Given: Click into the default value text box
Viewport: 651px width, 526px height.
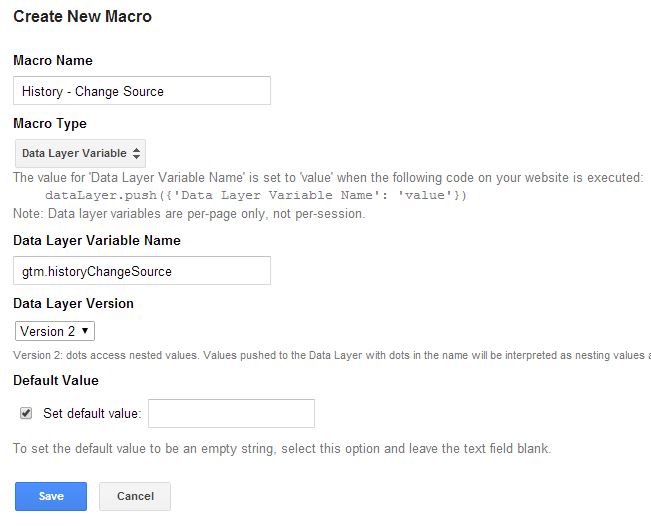Looking at the screenshot, I should (231, 413).
